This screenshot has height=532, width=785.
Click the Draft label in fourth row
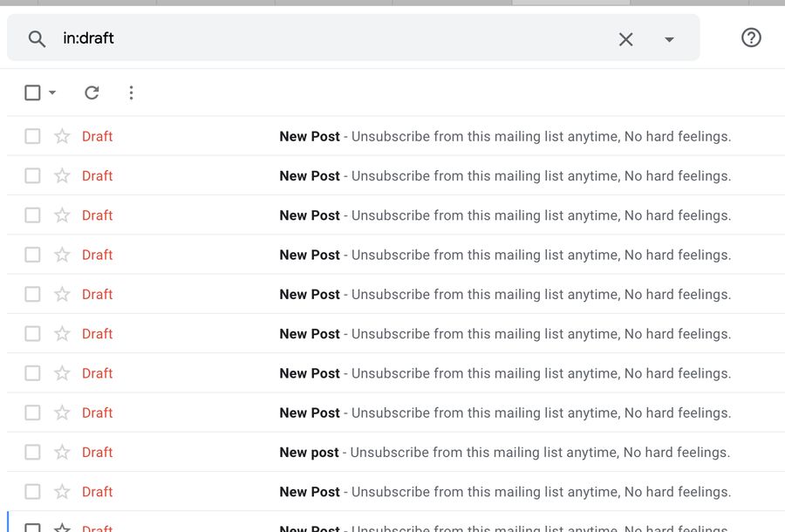pyautogui.click(x=97, y=256)
